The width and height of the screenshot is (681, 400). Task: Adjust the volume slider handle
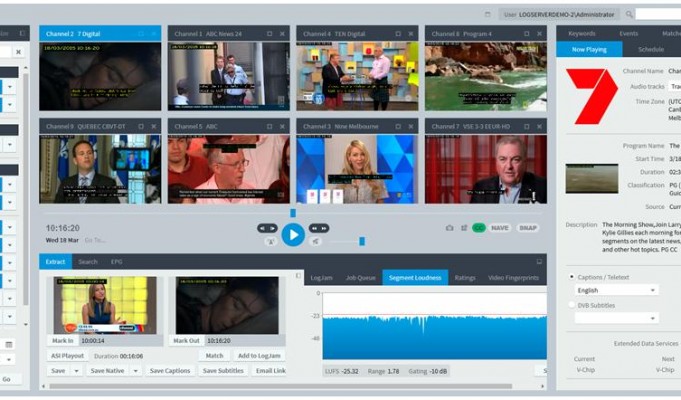coord(362,241)
